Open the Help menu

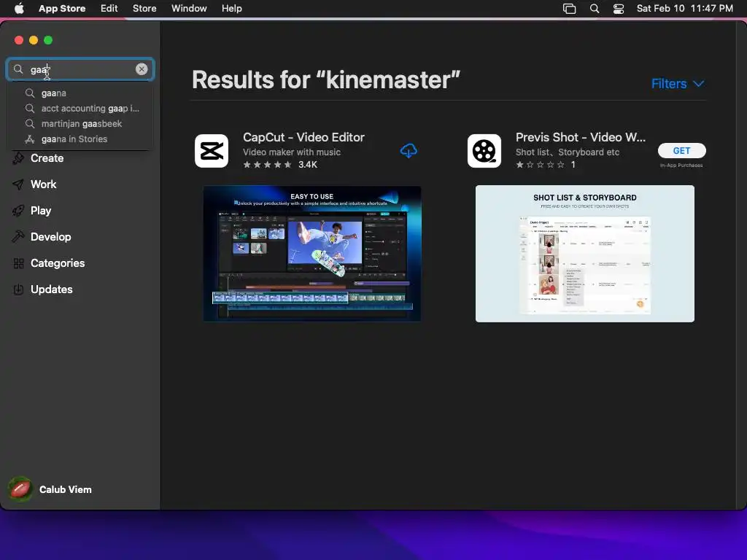(231, 9)
